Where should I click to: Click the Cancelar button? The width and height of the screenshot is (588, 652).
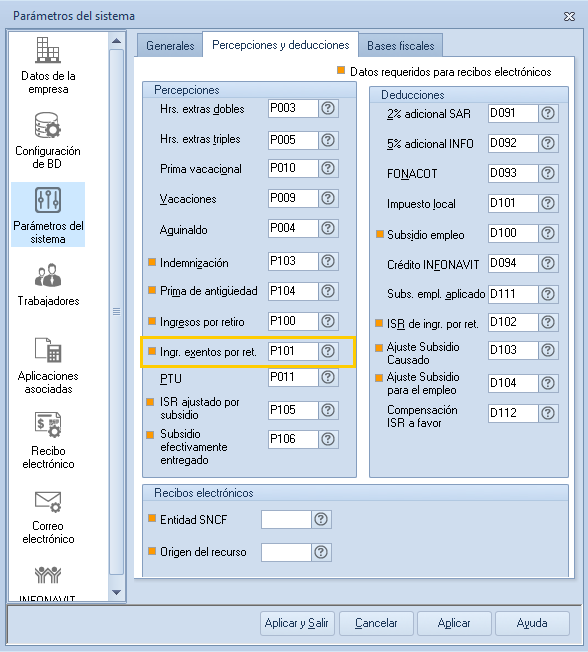click(x=376, y=623)
